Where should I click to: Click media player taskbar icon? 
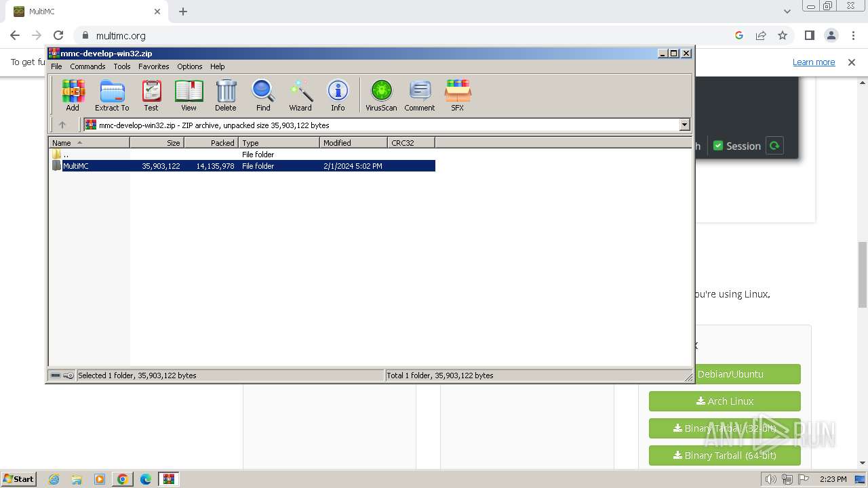pyautogui.click(x=100, y=479)
